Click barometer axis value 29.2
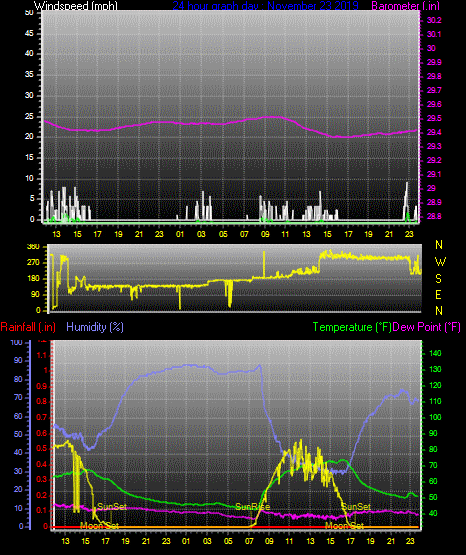The image size is (466, 555). 434,160
